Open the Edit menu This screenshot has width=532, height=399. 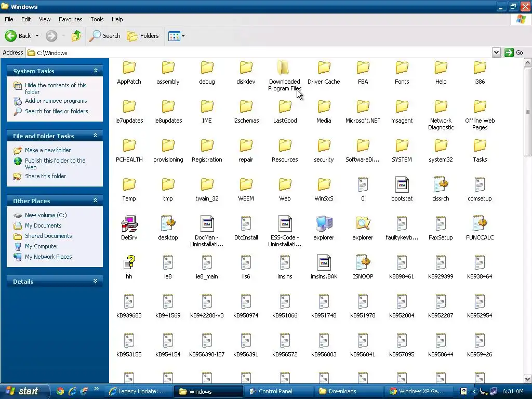26,19
